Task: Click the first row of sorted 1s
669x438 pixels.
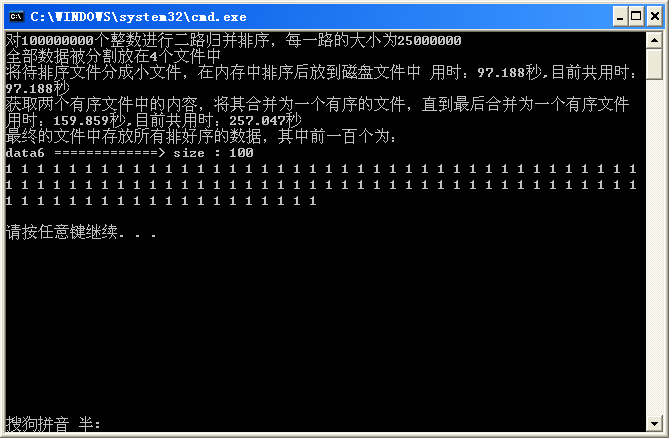Action: 321,169
